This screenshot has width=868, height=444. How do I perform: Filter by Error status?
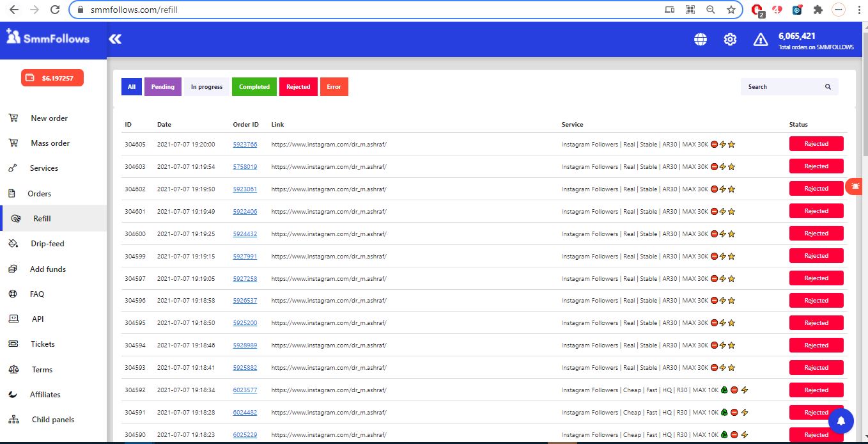334,87
